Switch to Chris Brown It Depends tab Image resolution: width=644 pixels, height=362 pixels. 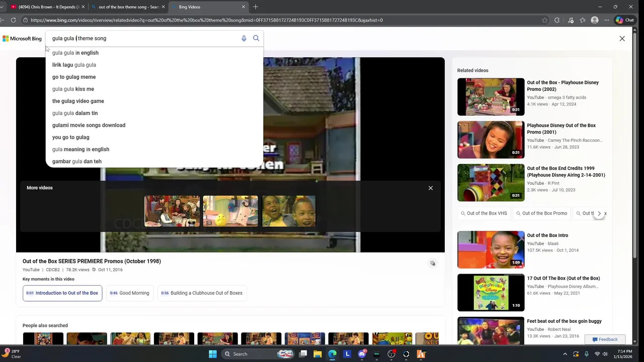(x=48, y=7)
